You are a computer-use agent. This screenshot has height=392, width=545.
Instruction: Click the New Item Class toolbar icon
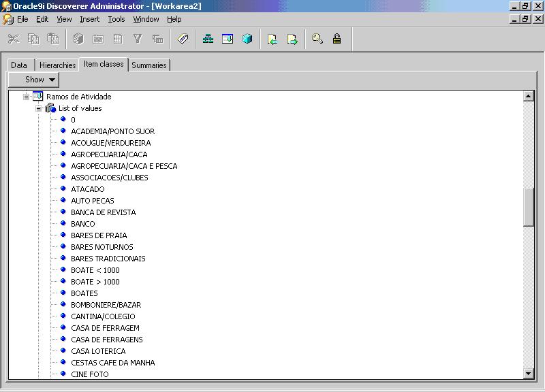(228, 39)
